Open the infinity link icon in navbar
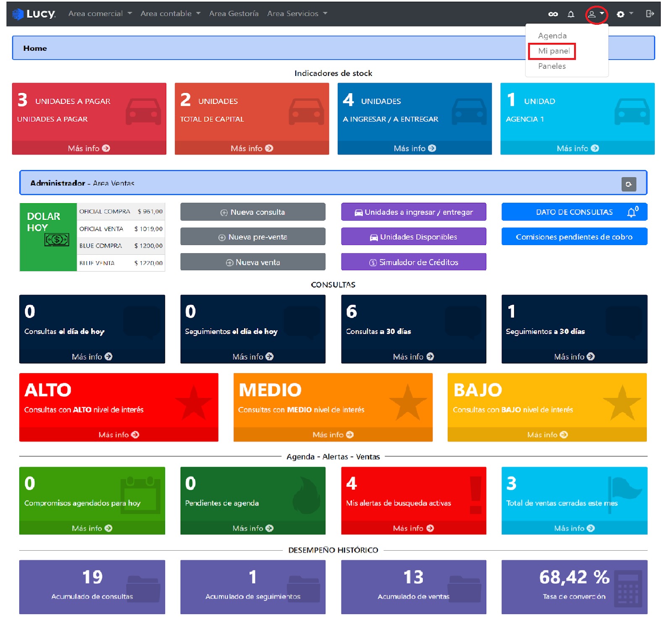The width and height of the screenshot is (672, 617). 553,14
